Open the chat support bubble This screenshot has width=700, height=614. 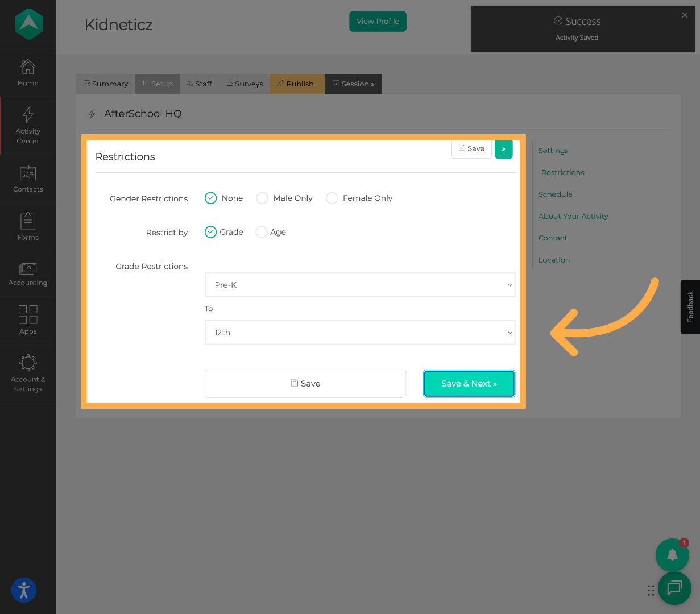point(674,588)
